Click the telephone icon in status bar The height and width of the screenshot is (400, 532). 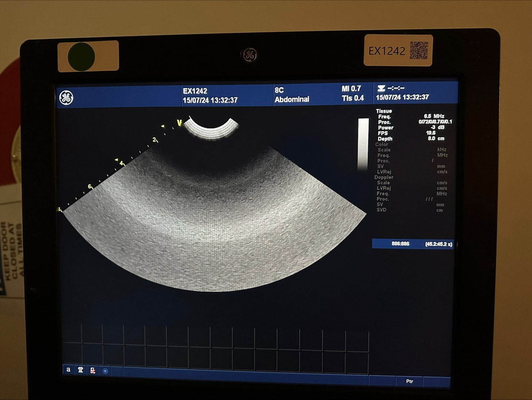[x=80, y=370]
